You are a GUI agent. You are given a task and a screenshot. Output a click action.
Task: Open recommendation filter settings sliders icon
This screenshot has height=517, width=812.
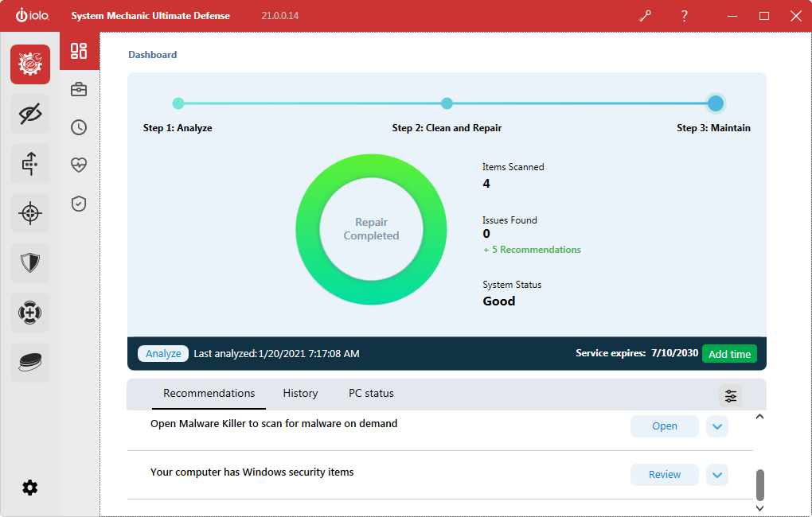[x=731, y=396]
